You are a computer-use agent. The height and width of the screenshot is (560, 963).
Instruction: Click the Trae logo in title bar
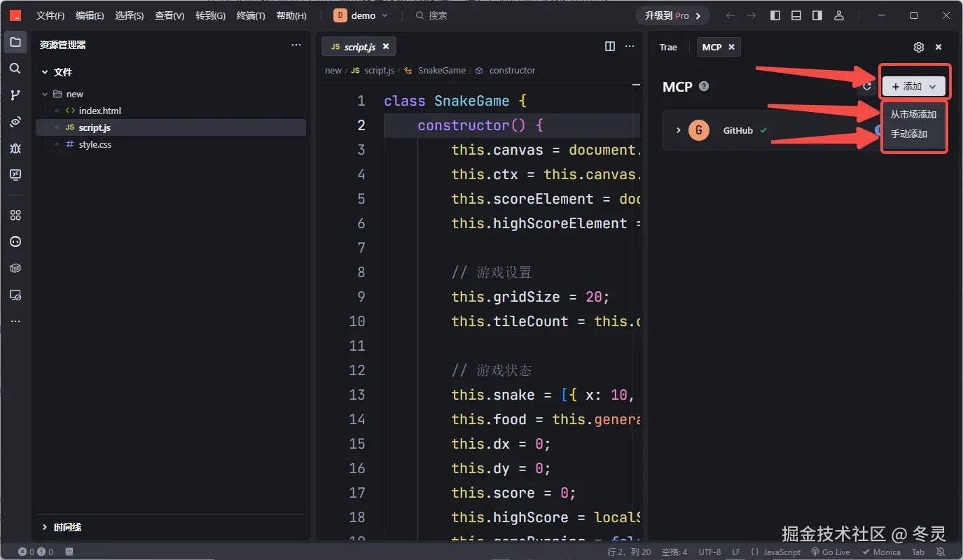[15, 15]
